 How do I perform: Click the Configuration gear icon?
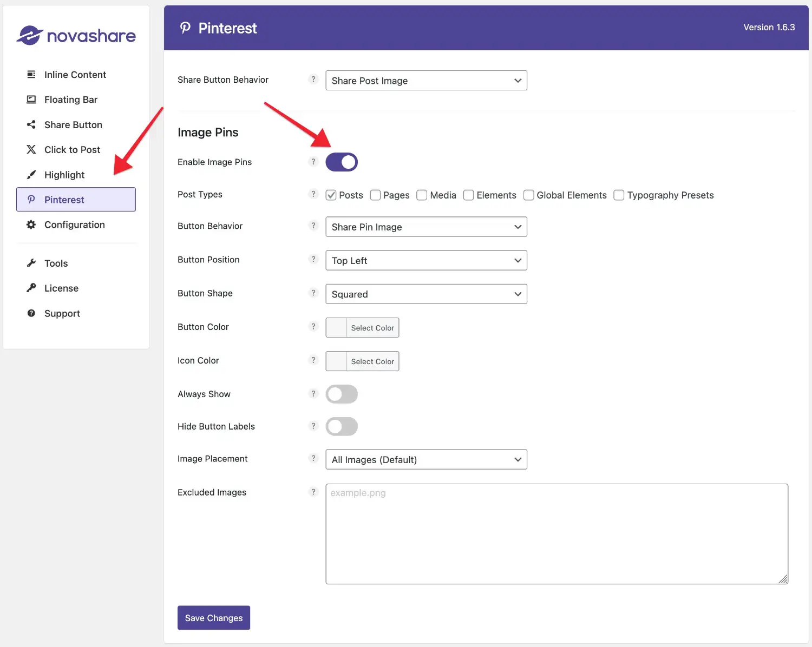tap(31, 225)
